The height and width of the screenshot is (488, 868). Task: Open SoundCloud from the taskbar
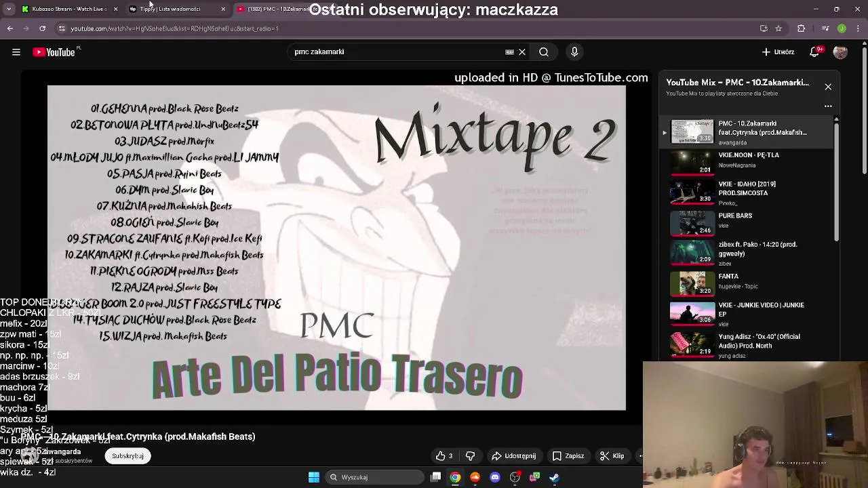coord(475,477)
